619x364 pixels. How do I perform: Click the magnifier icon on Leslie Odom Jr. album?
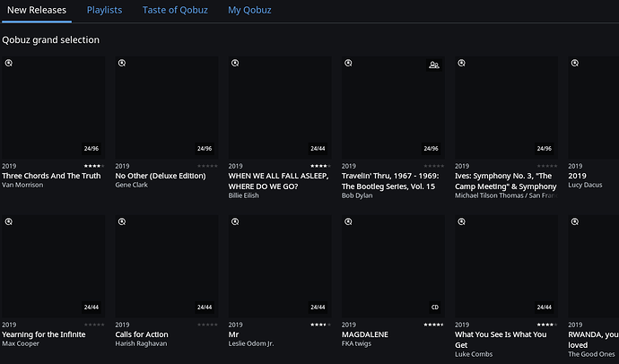click(x=235, y=221)
